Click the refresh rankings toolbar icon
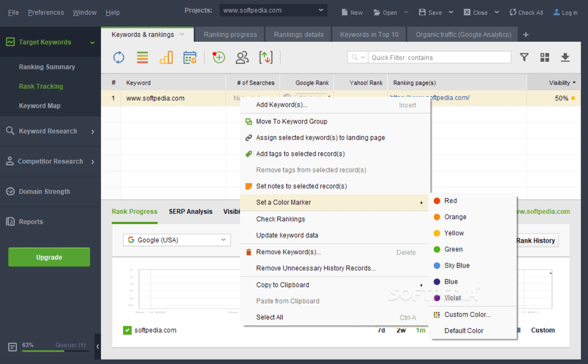Screen dimensions: 588x364 (119, 57)
